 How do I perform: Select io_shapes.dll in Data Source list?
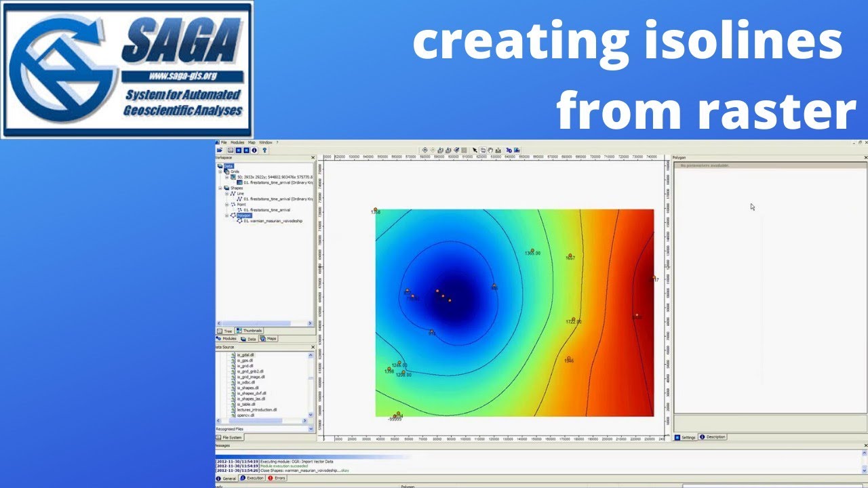pyautogui.click(x=248, y=388)
